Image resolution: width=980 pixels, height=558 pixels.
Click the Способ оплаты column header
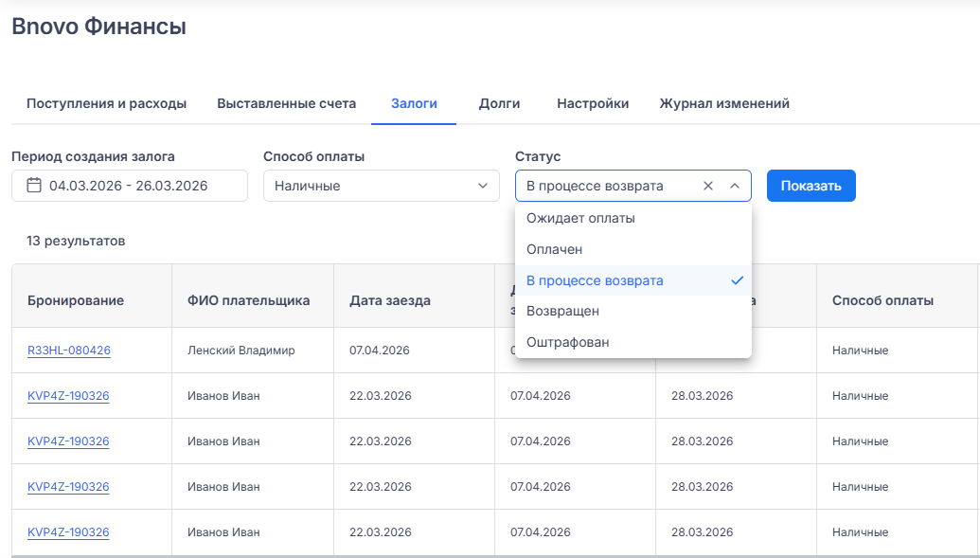tap(882, 300)
